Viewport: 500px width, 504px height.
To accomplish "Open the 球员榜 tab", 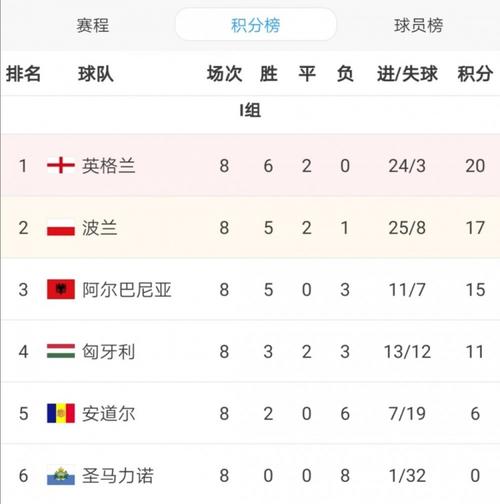I will click(x=418, y=26).
